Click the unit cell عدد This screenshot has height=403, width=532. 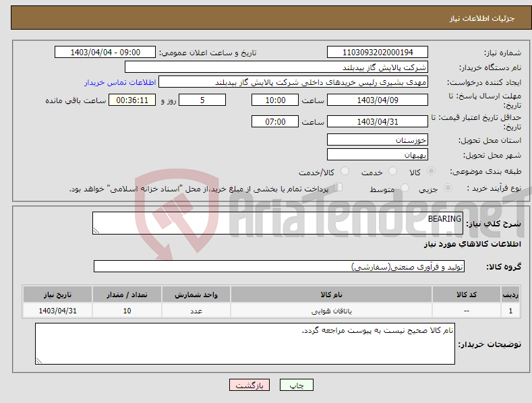point(196,311)
